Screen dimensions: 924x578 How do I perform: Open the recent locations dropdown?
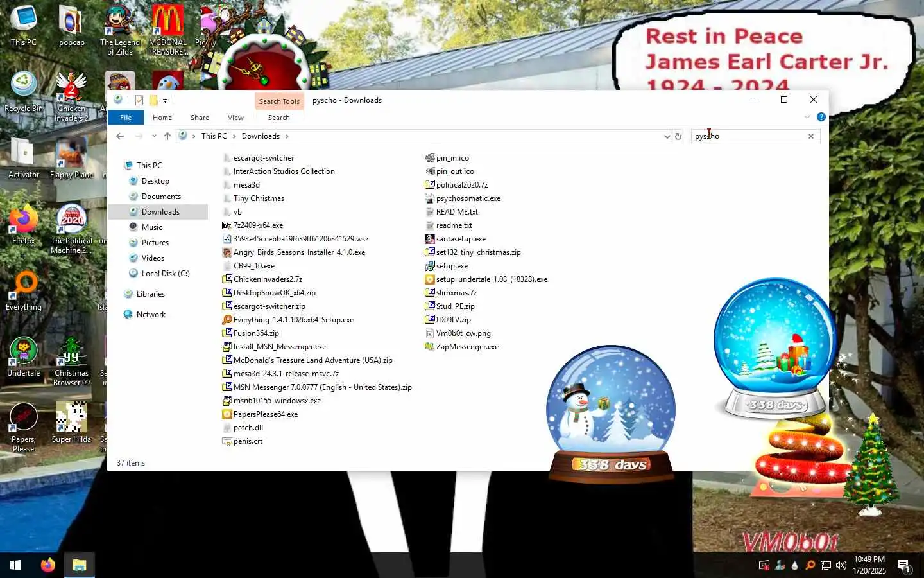pos(154,136)
